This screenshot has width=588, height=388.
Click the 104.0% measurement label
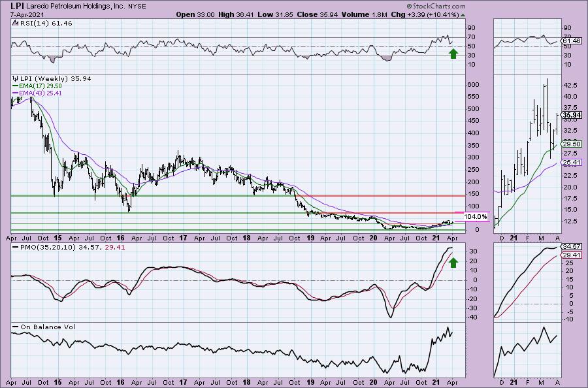point(476,217)
